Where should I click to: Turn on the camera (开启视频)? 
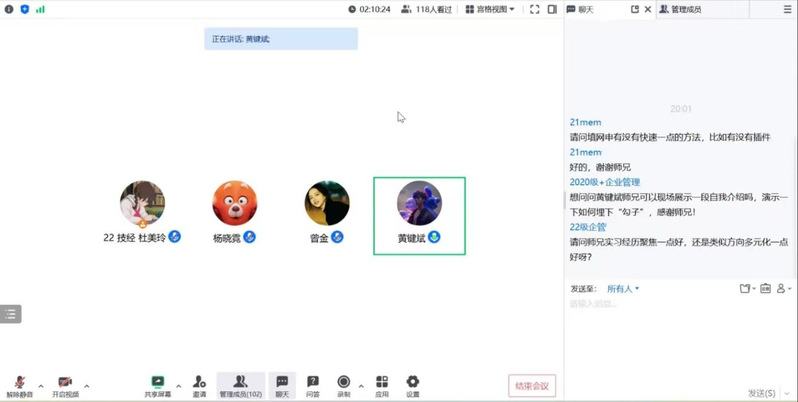pos(64,385)
